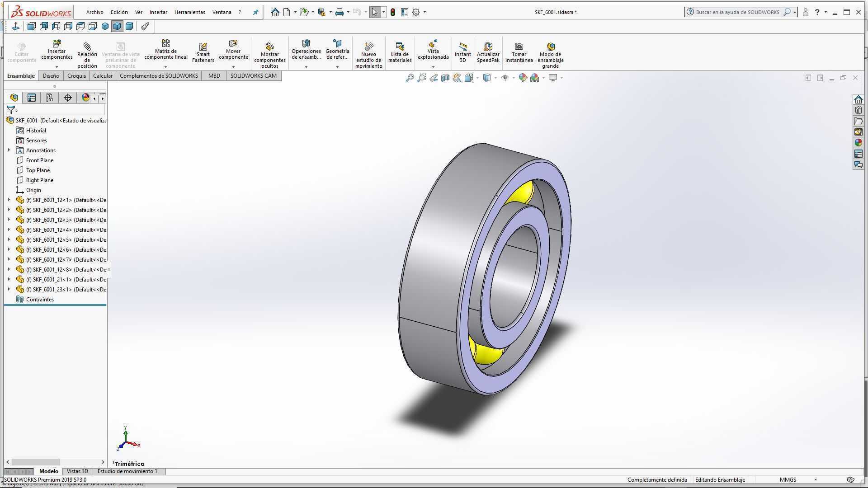Screen dimensions: 868x488
Task: Click Mostrar componentes ocultos
Action: pos(269,55)
